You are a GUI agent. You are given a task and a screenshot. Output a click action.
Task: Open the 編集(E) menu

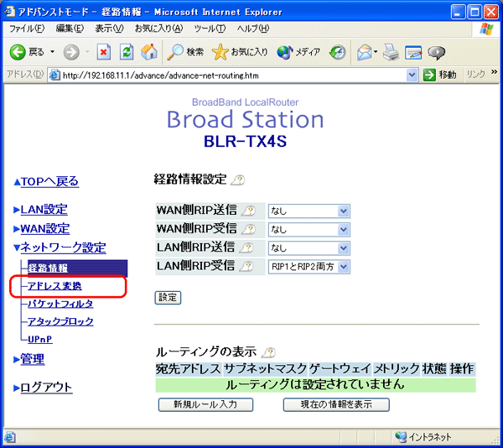click(x=70, y=29)
